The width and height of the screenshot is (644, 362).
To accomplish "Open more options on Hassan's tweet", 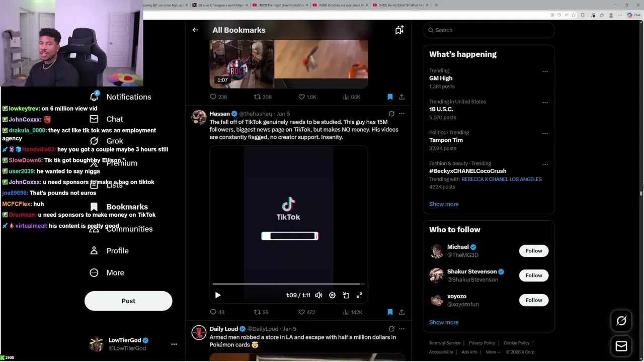I will point(401,114).
